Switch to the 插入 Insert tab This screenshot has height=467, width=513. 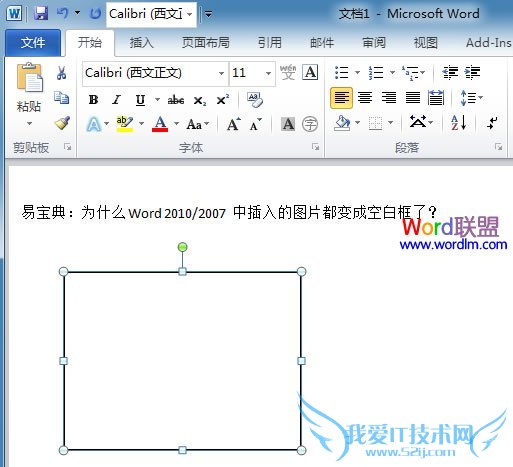[142, 43]
